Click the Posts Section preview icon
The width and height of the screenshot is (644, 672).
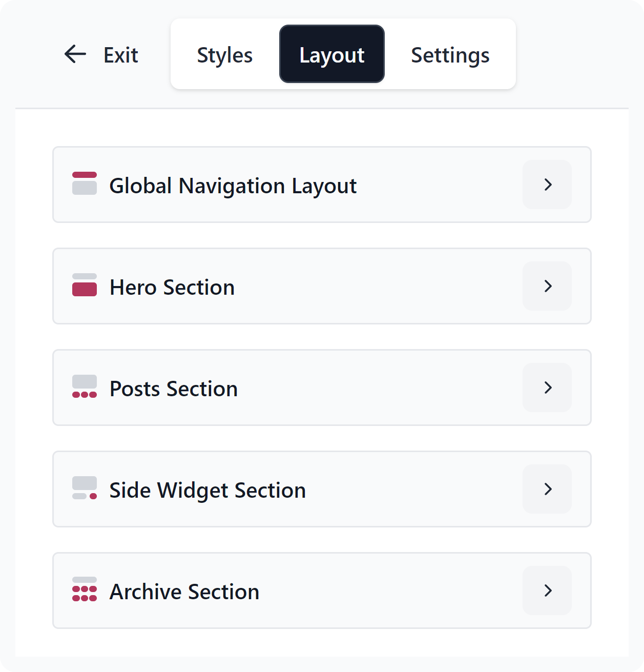click(x=84, y=388)
